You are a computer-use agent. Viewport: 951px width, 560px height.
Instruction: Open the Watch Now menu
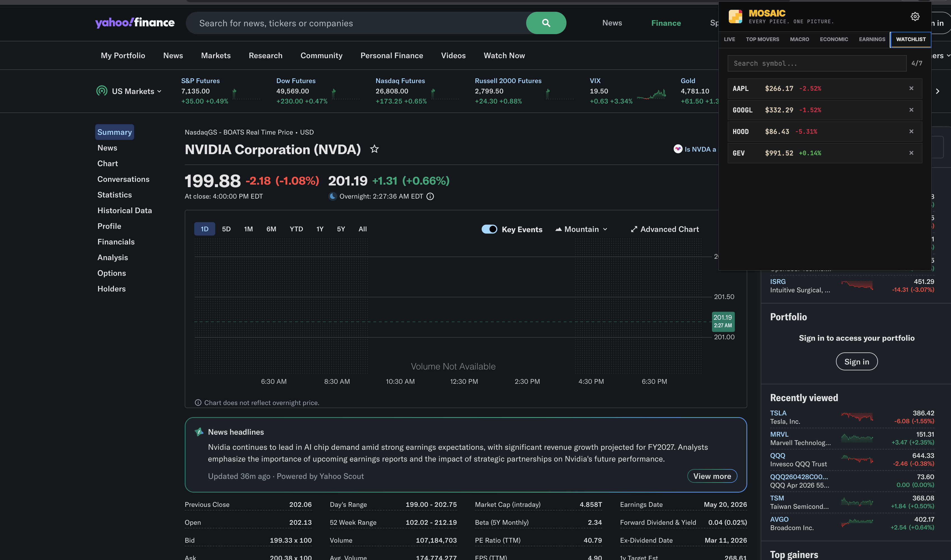(504, 55)
